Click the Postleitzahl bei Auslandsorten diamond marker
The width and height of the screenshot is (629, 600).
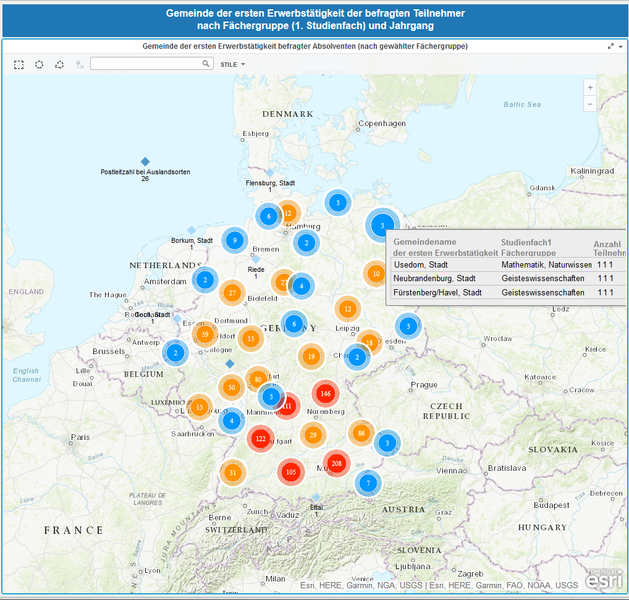(x=145, y=162)
